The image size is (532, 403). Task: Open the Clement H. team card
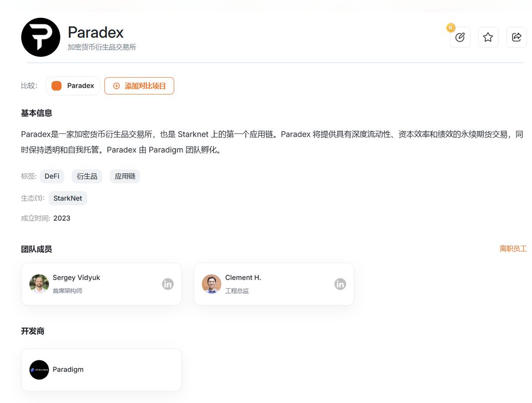click(x=274, y=284)
